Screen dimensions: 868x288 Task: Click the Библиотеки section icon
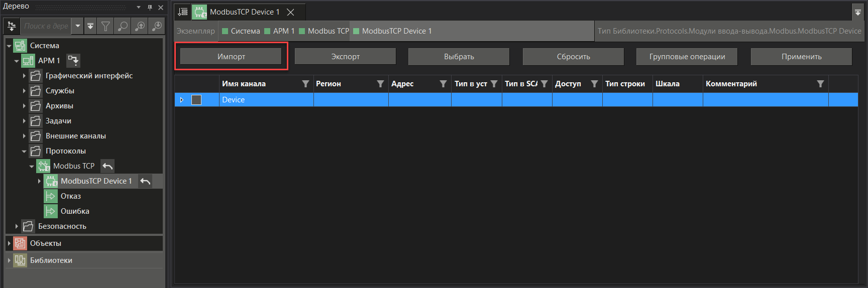[x=20, y=260]
